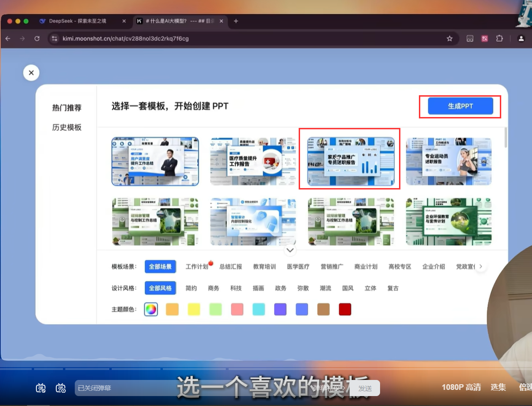Pick the 插画 design style
This screenshot has width=532, height=406.
[x=258, y=288]
